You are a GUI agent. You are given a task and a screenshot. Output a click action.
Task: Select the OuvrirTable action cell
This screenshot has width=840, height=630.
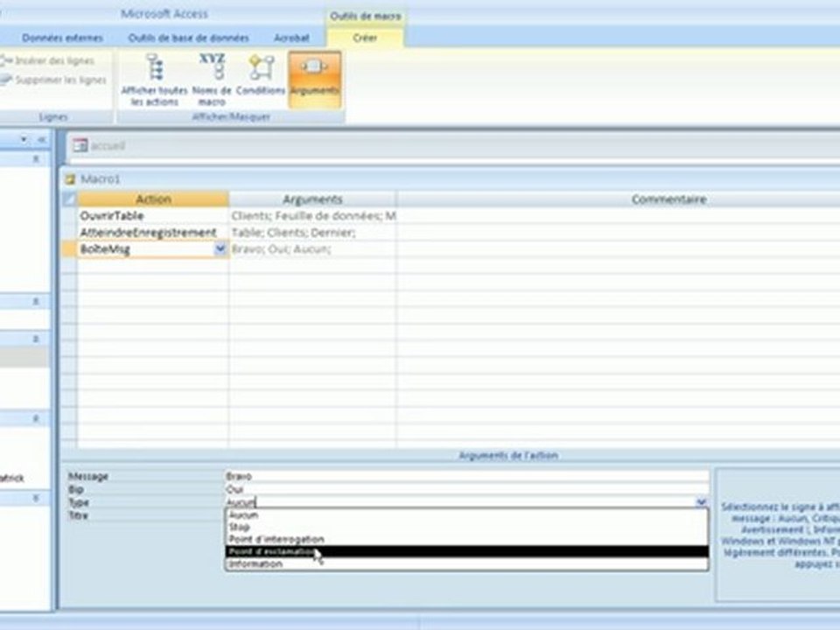click(153, 216)
